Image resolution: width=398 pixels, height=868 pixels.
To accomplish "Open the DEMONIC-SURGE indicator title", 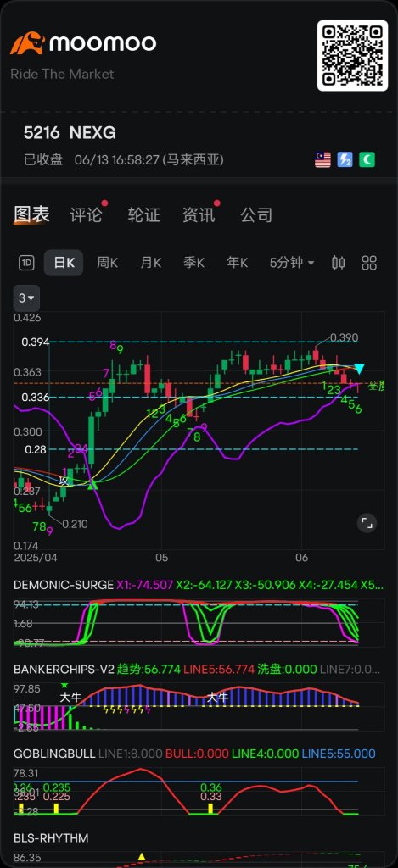I will tap(63, 585).
